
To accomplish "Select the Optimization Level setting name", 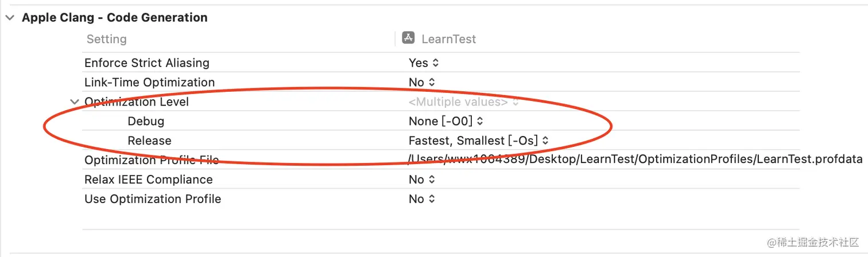I will (x=137, y=102).
